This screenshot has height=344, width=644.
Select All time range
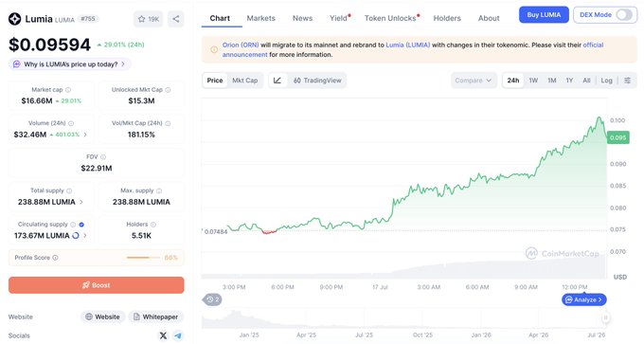(x=586, y=81)
